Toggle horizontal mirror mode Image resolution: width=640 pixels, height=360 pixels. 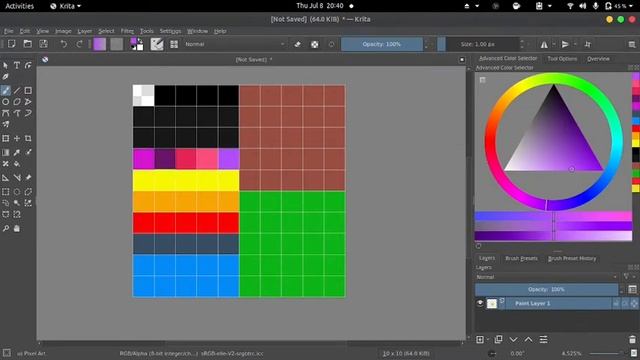coord(544,44)
